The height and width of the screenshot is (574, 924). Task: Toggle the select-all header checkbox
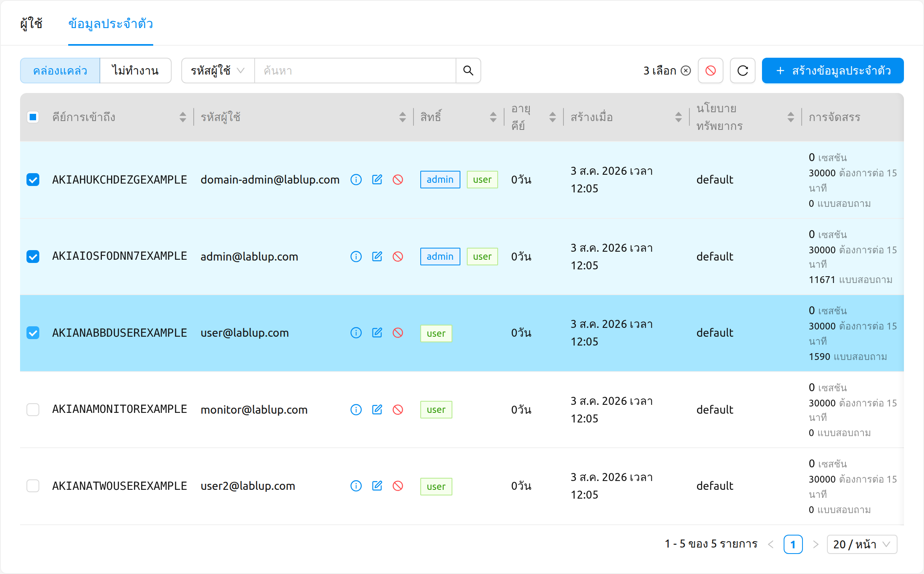[x=33, y=117]
